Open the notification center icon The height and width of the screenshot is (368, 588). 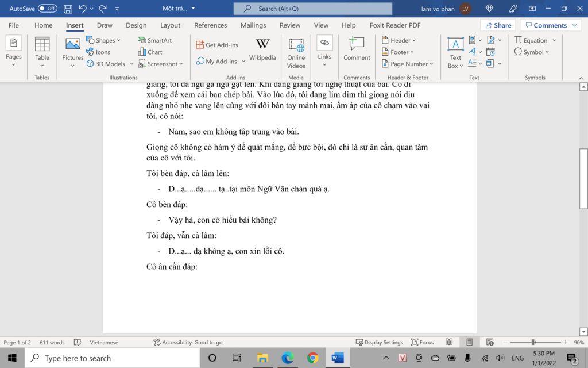pos(572,358)
